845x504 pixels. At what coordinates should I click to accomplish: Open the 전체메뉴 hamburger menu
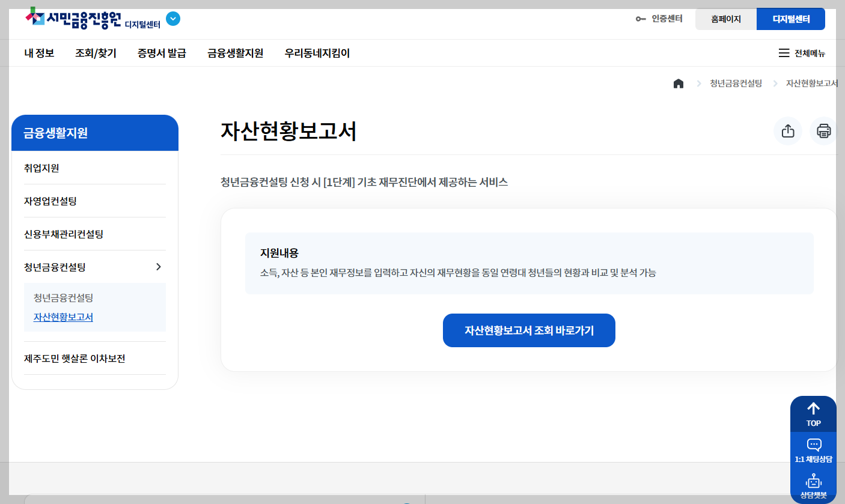point(802,53)
